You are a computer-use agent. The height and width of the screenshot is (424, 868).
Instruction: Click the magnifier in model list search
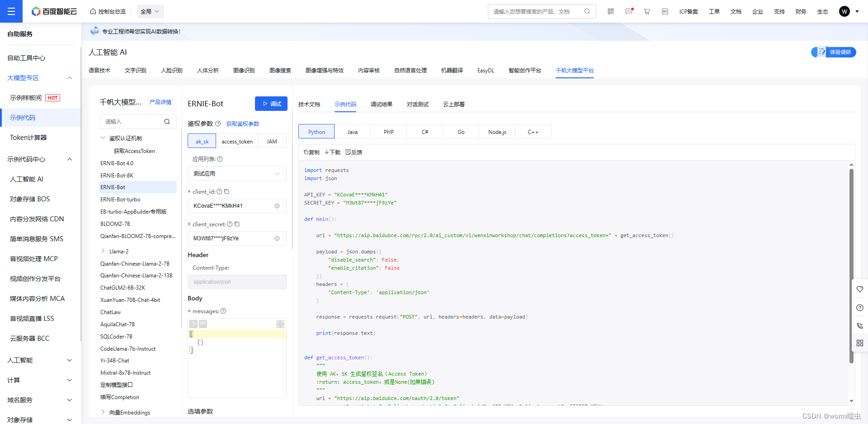coord(167,121)
